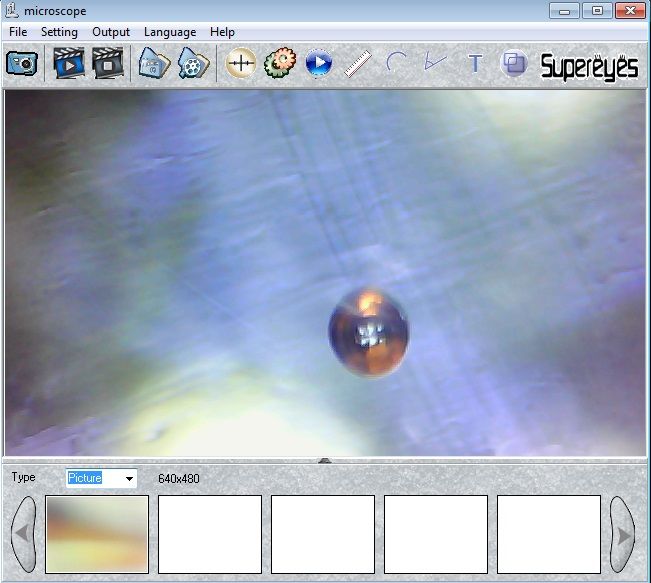Select the ruler measurement tool
Screen dimensions: 651x583
[358, 64]
